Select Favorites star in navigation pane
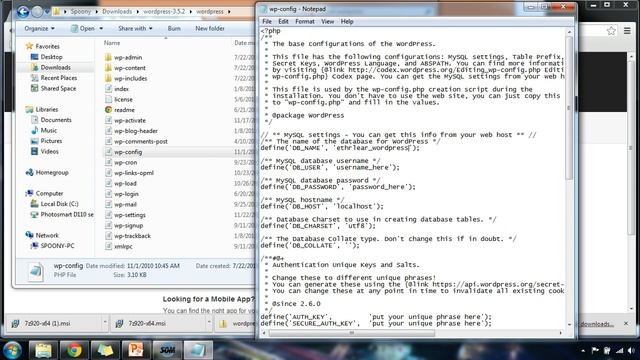The width and height of the screenshot is (640, 360). click(x=29, y=46)
